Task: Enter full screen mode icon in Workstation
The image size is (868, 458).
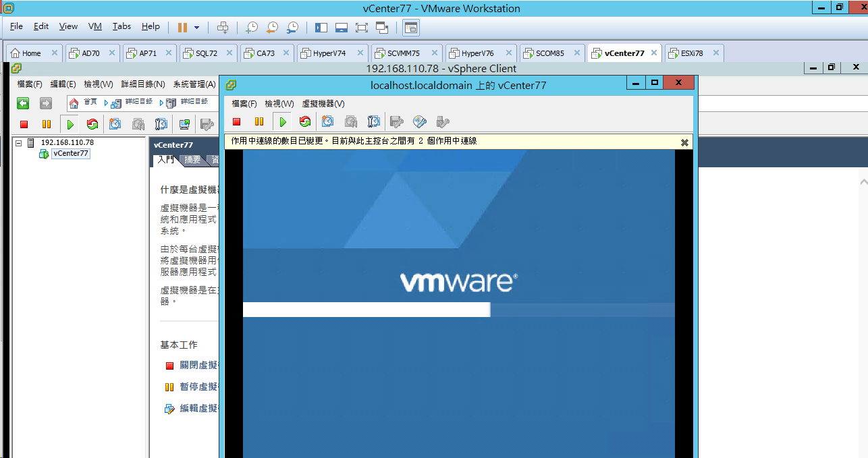Action: click(362, 28)
